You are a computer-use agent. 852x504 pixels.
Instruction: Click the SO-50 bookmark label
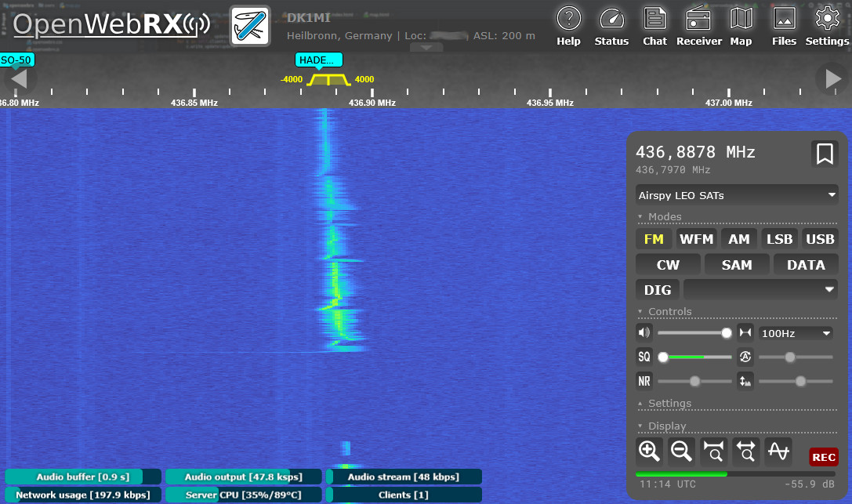click(16, 60)
